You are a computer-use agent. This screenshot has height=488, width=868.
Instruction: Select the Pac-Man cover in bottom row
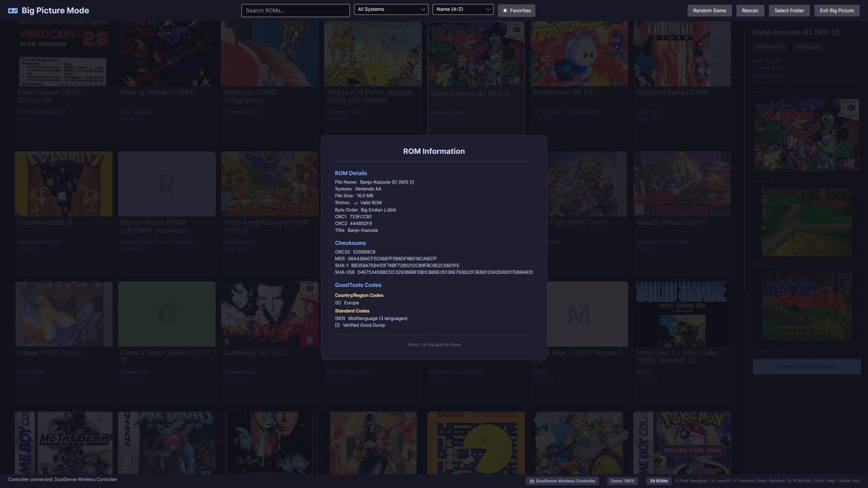point(476,443)
